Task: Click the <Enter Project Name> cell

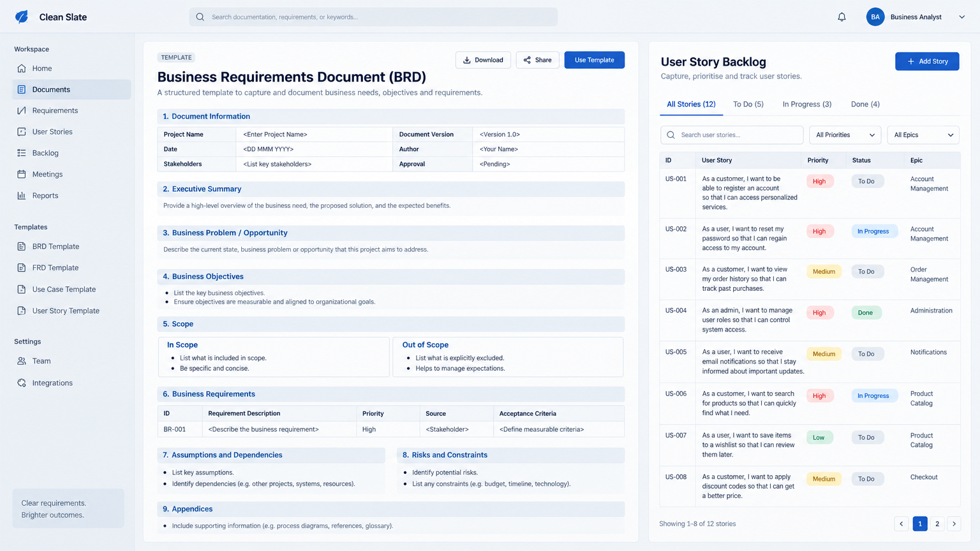Action: pyautogui.click(x=314, y=135)
